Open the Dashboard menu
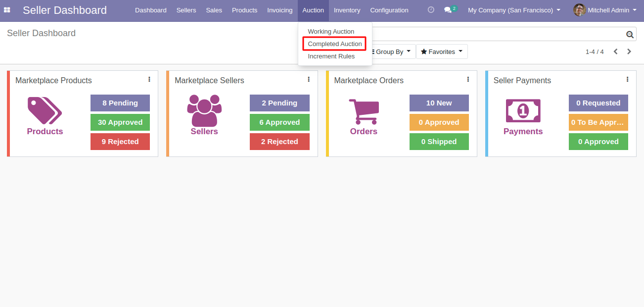Viewport: 644px width, 307px height. [151, 10]
